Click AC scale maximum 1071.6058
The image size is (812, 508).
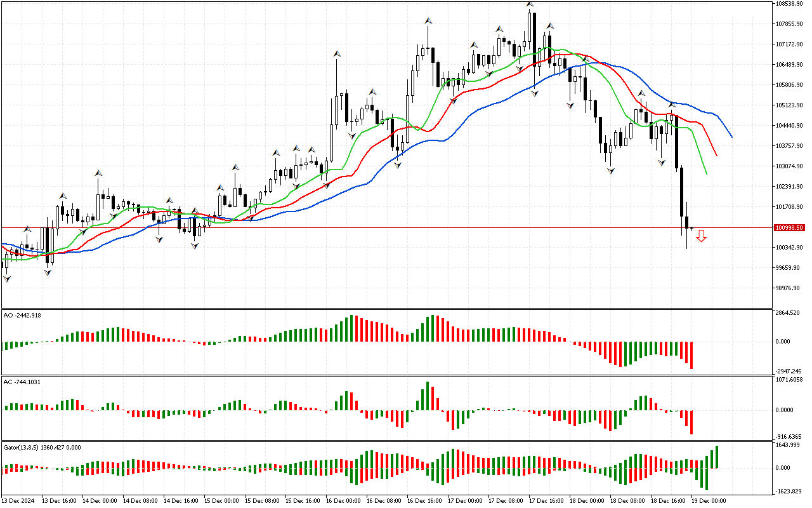point(789,379)
